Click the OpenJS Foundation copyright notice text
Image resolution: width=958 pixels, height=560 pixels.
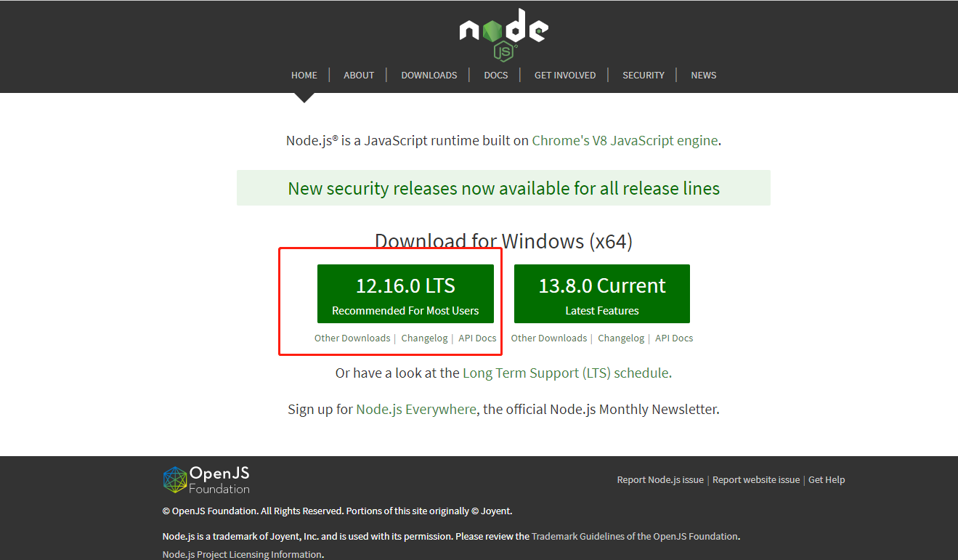[337, 511]
